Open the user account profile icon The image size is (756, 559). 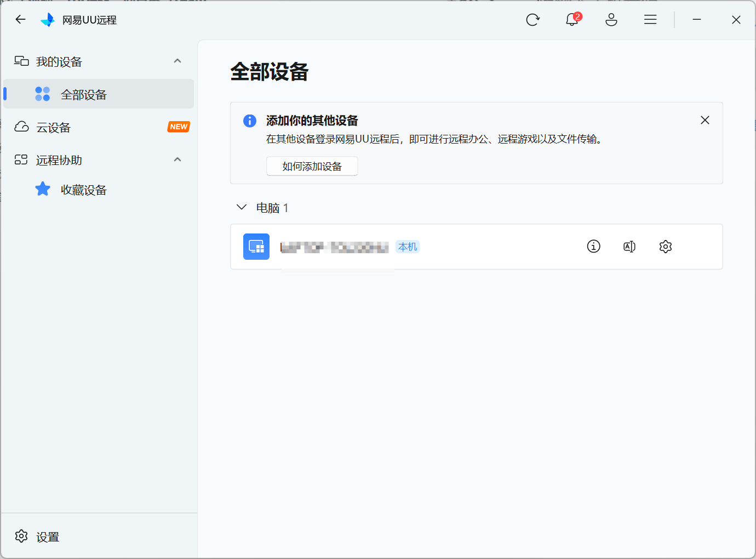(611, 20)
